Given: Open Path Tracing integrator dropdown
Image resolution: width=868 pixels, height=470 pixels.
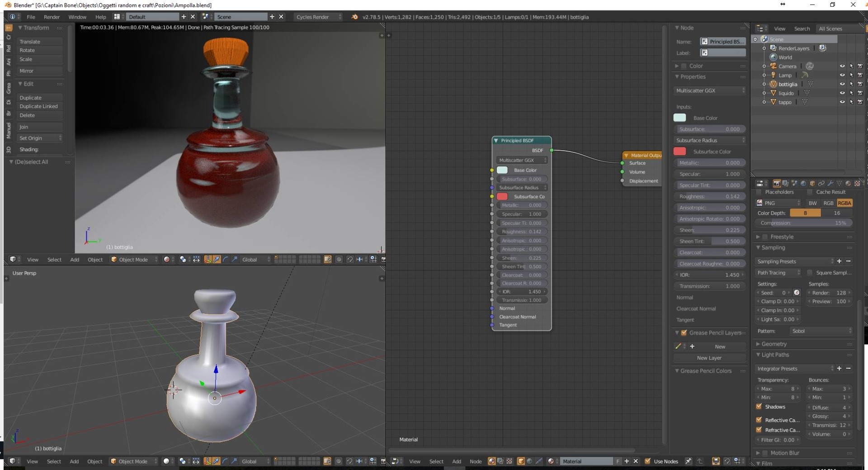Looking at the screenshot, I should [x=778, y=272].
